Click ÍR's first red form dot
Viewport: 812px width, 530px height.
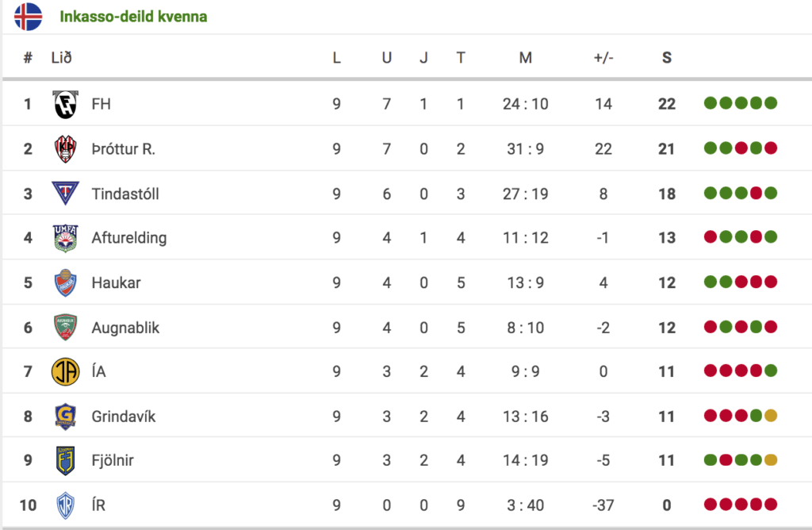point(710,504)
